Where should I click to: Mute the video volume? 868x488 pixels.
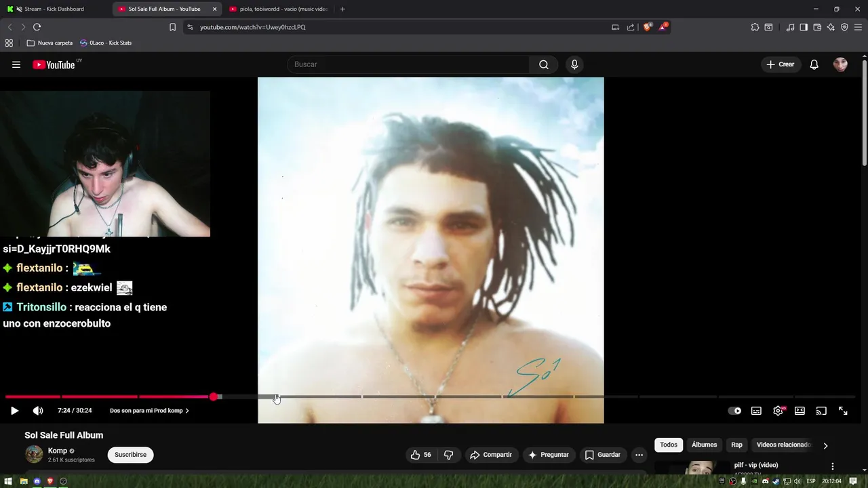(x=38, y=411)
